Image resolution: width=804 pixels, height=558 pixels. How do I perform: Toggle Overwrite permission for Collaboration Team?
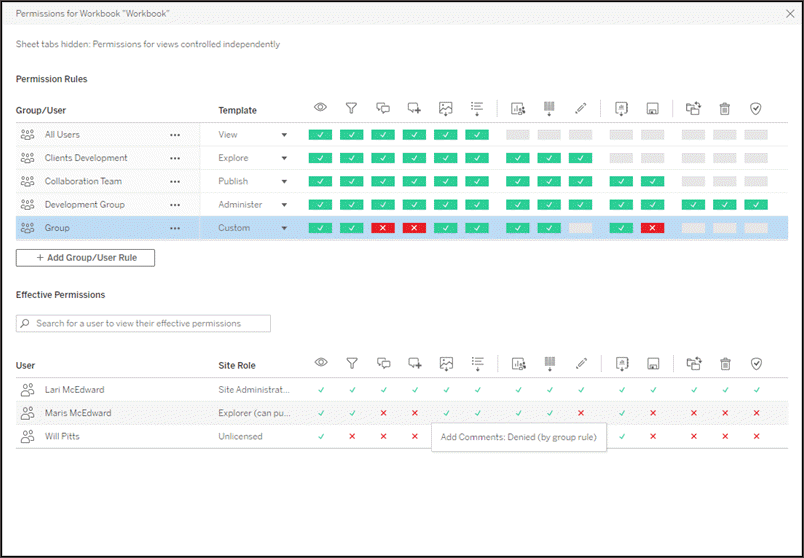(x=653, y=181)
